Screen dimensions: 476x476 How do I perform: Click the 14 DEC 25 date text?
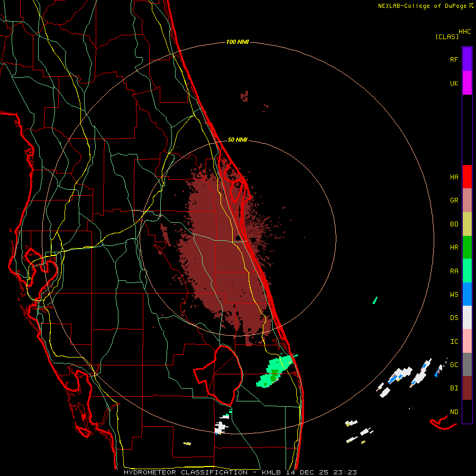[308, 472]
